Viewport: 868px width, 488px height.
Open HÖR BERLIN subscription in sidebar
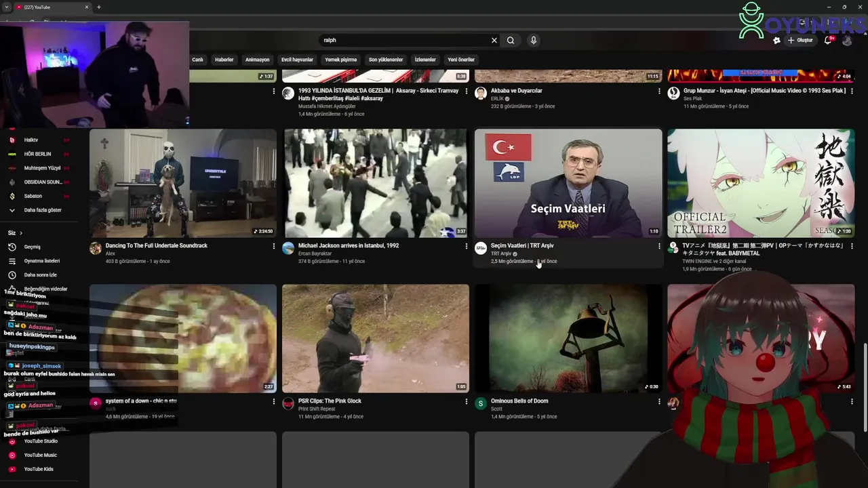click(x=37, y=154)
